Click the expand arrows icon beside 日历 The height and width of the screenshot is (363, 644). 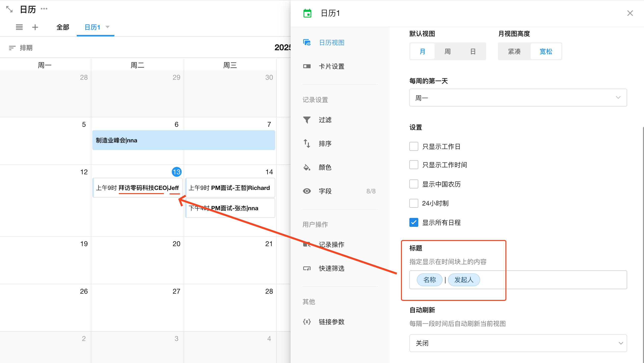click(x=9, y=9)
